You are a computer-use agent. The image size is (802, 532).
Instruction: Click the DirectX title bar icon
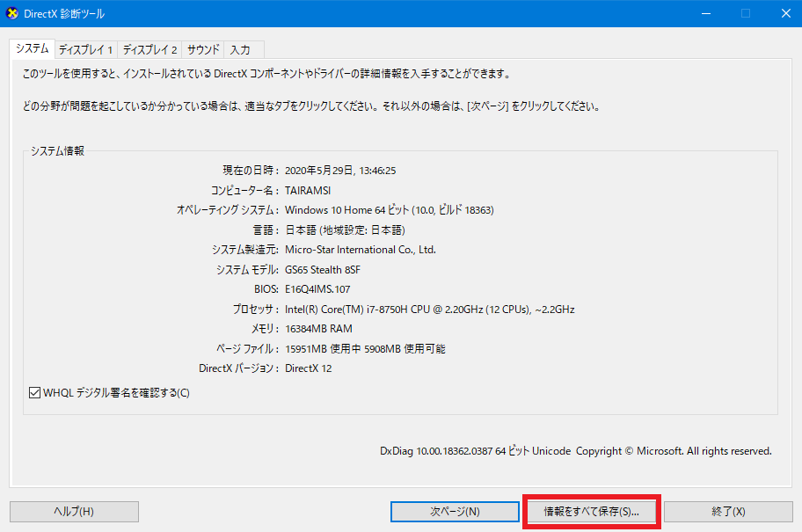click(12, 13)
